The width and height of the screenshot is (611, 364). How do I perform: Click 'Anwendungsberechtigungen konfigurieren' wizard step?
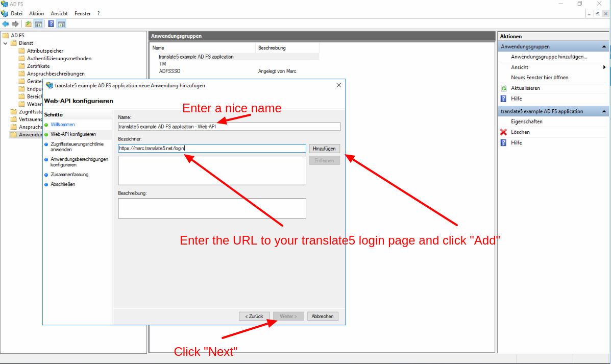point(80,162)
